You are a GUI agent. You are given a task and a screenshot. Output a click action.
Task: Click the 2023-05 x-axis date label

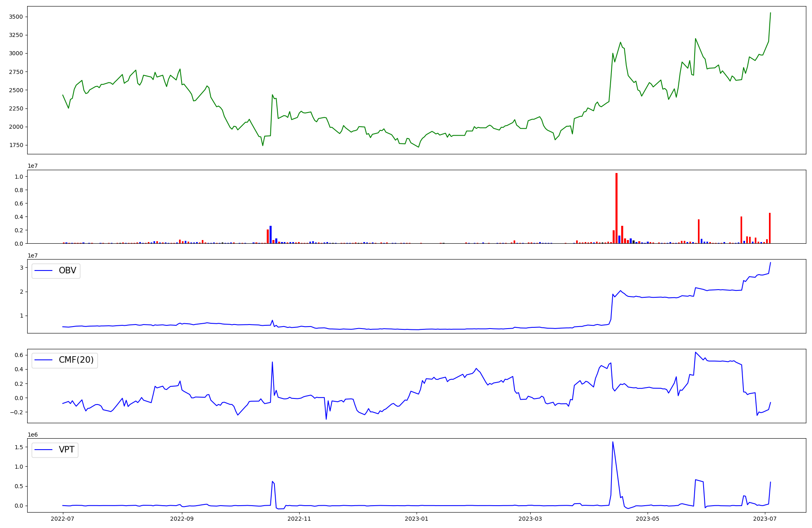648,519
